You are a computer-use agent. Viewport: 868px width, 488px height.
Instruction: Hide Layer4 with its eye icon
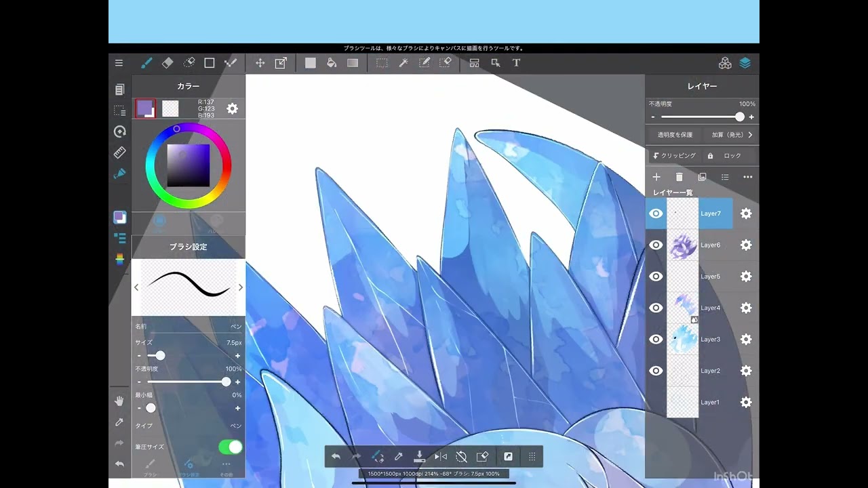tap(656, 308)
